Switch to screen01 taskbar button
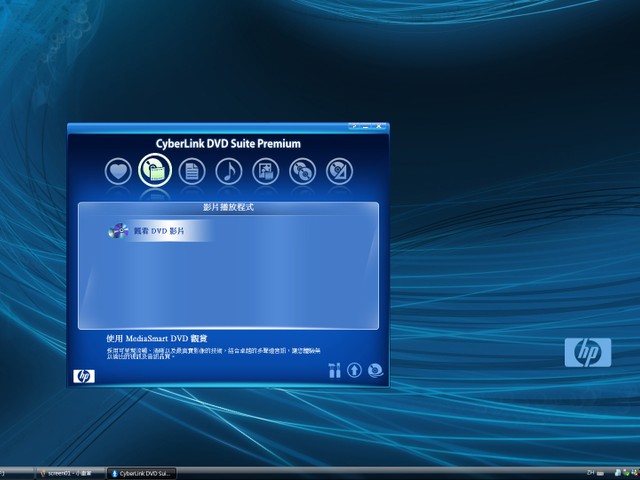Viewport: 640px width, 480px height. point(70,473)
